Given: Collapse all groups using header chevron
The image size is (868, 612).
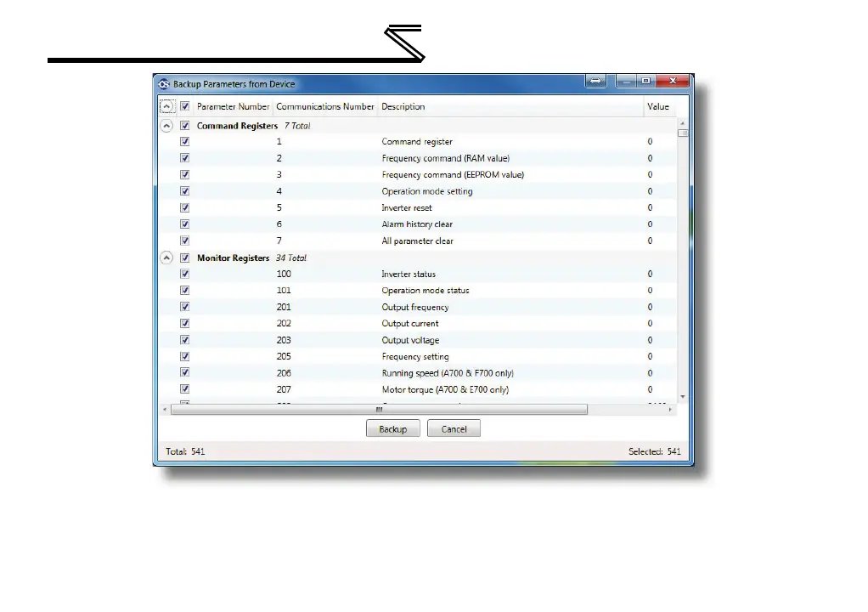Looking at the screenshot, I should [x=166, y=107].
